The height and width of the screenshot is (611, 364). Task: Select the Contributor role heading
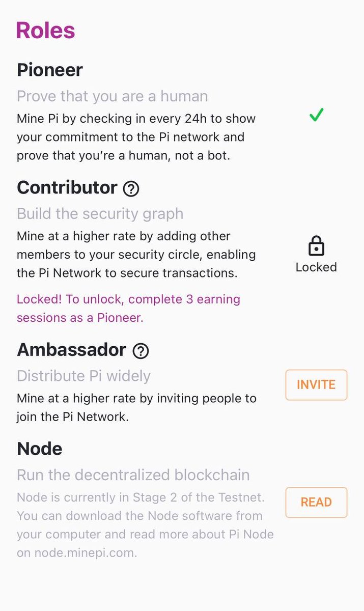[x=67, y=188]
